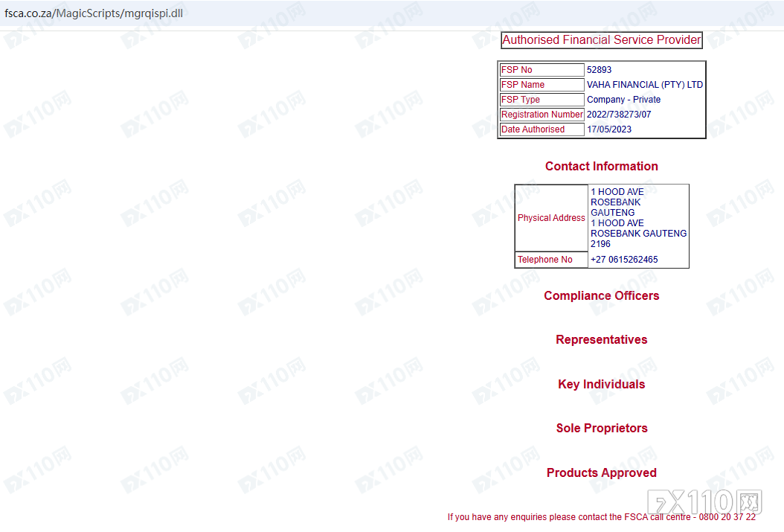784x532 pixels.
Task: Select the FSP number 52893
Action: click(x=599, y=70)
